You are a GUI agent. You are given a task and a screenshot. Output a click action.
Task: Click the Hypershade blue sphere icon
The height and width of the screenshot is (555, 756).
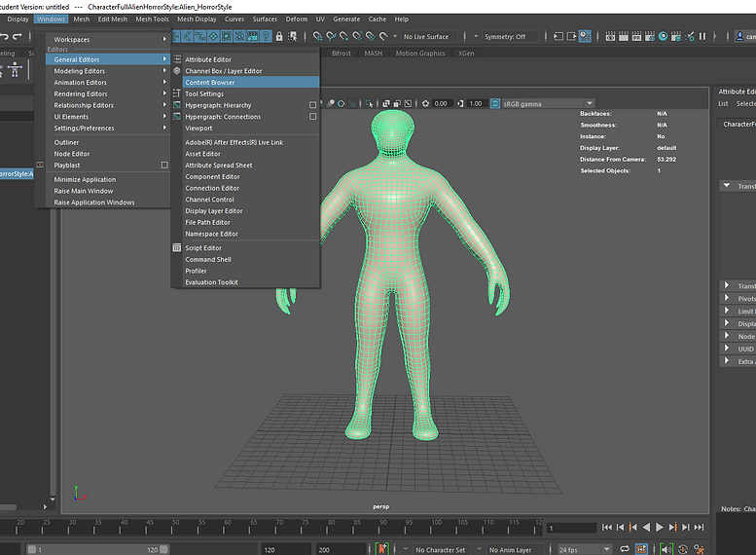click(663, 36)
